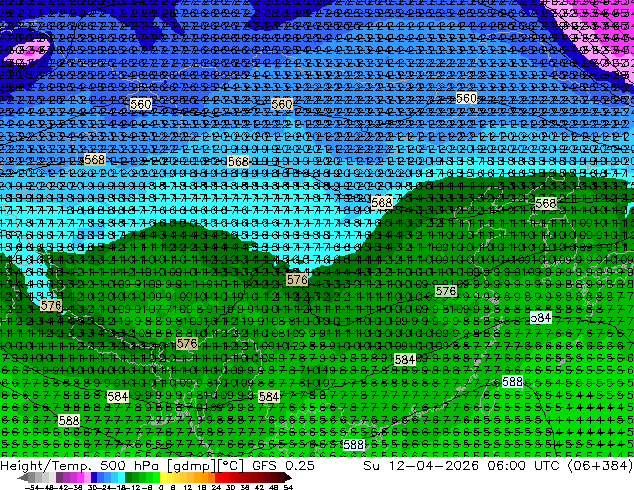Pick the yellow legend swatch above 0
Image resolution: width=634 pixels, height=490 pixels.
pos(163,478)
